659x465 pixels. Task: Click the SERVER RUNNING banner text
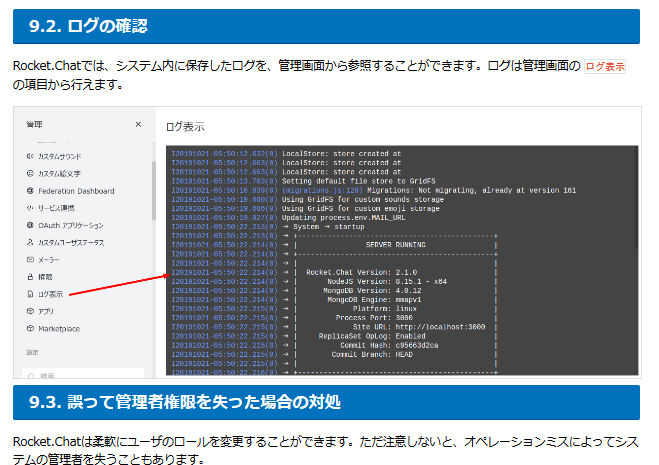pos(395,245)
